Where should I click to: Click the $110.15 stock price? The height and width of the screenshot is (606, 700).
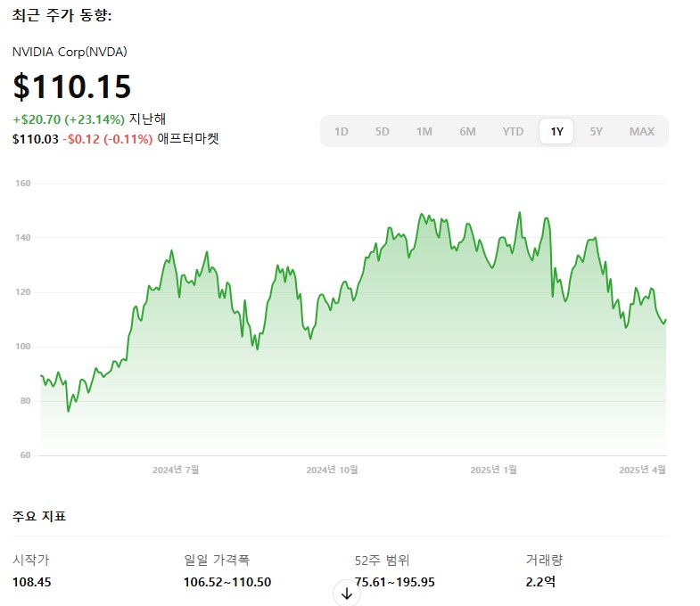(x=72, y=86)
